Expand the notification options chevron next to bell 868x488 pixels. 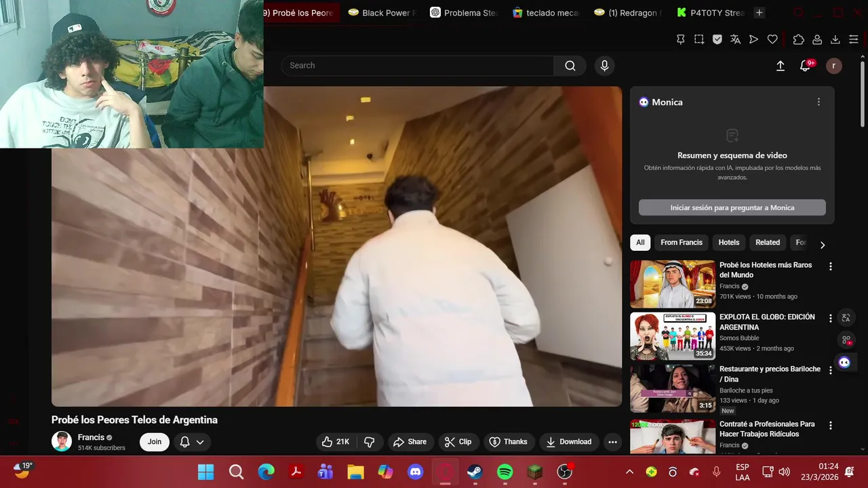point(200,442)
